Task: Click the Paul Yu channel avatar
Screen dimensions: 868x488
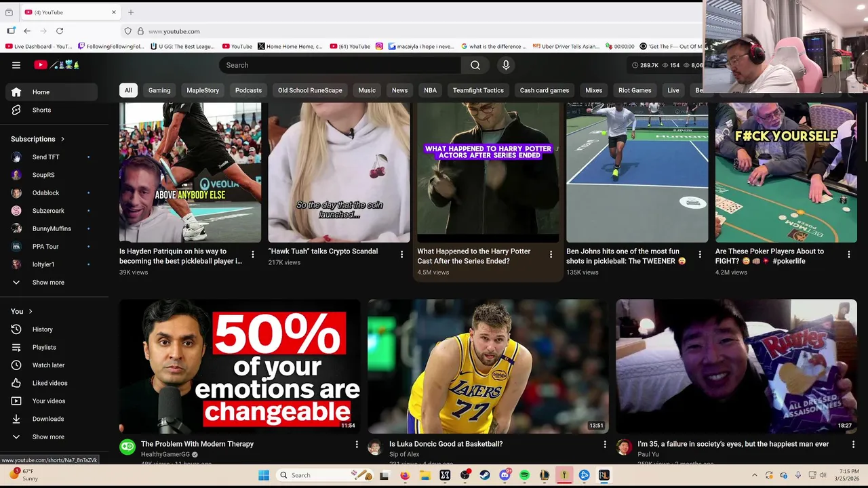Action: coord(624,447)
